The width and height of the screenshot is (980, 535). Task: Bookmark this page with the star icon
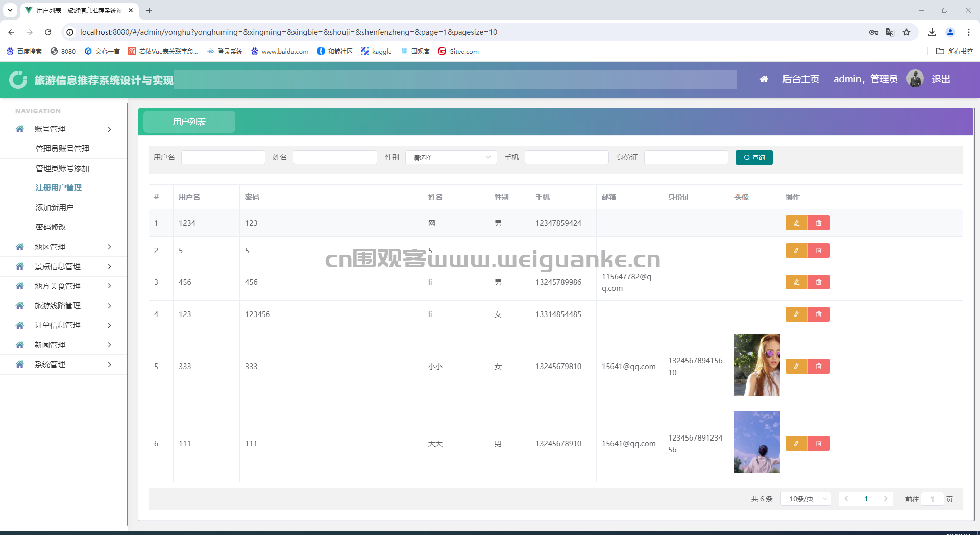(906, 32)
